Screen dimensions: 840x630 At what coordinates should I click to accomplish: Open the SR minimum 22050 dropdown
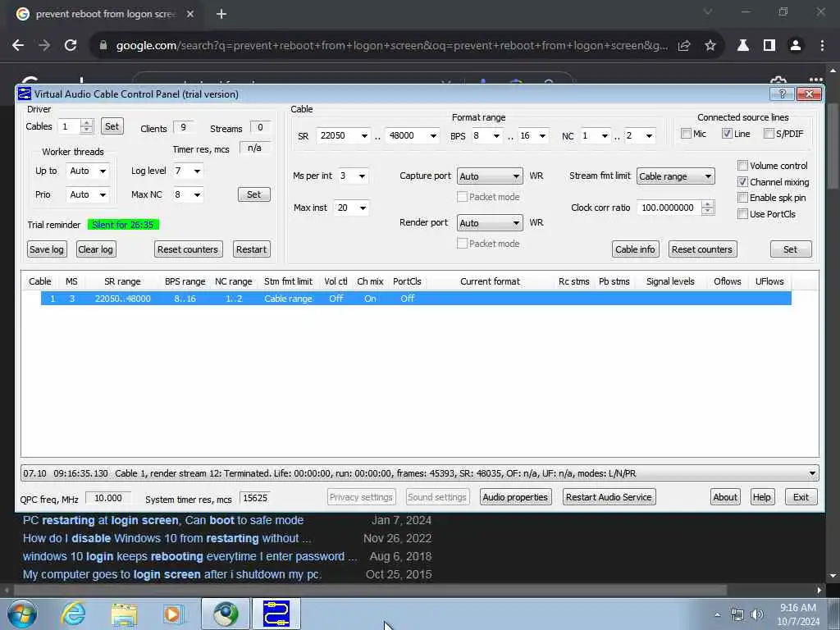(x=364, y=135)
